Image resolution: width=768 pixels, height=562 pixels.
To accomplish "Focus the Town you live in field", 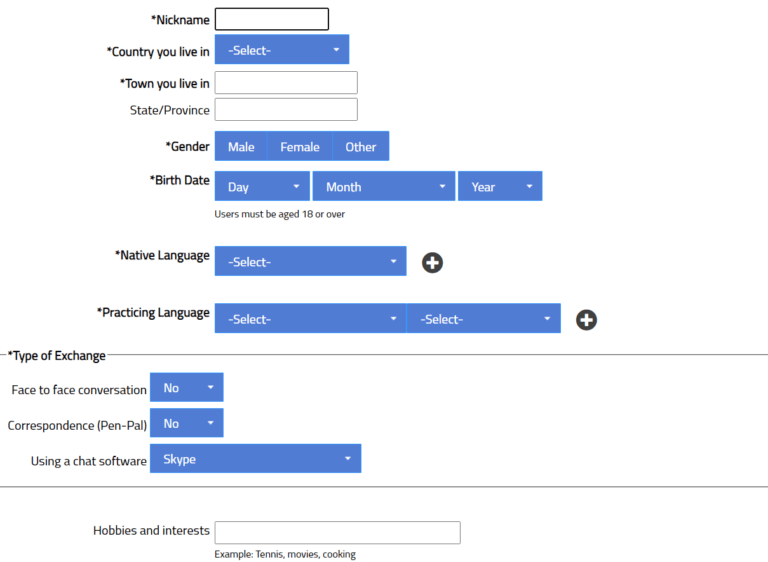I will point(286,83).
